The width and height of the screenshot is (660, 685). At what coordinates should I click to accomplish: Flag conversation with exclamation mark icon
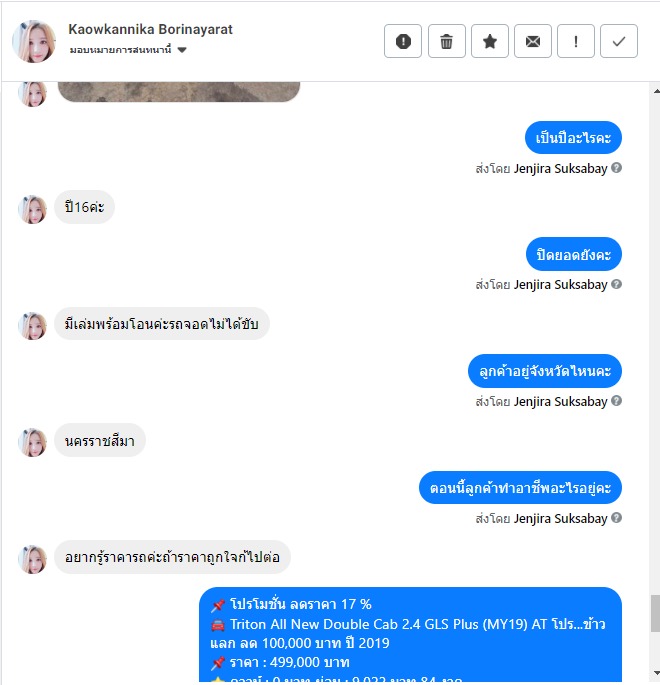coord(576,42)
